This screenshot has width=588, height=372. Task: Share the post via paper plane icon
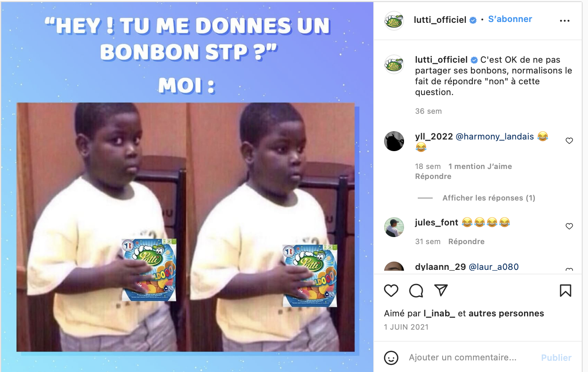point(441,290)
